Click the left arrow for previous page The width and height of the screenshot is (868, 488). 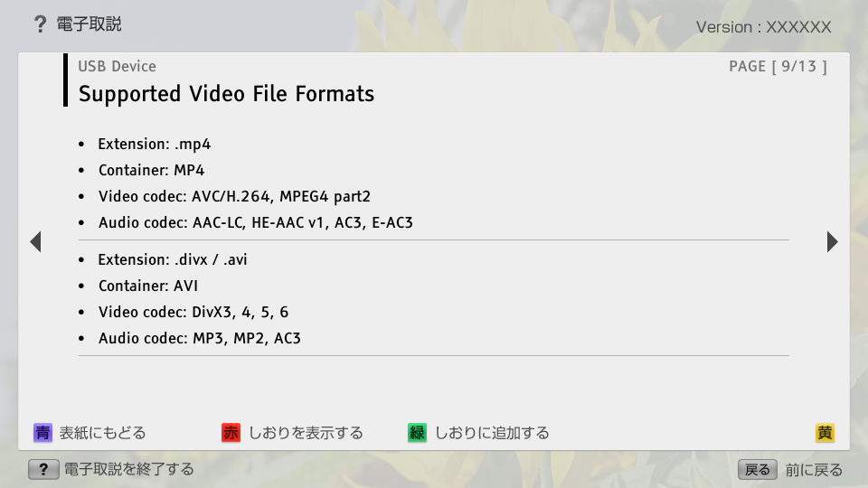(35, 241)
